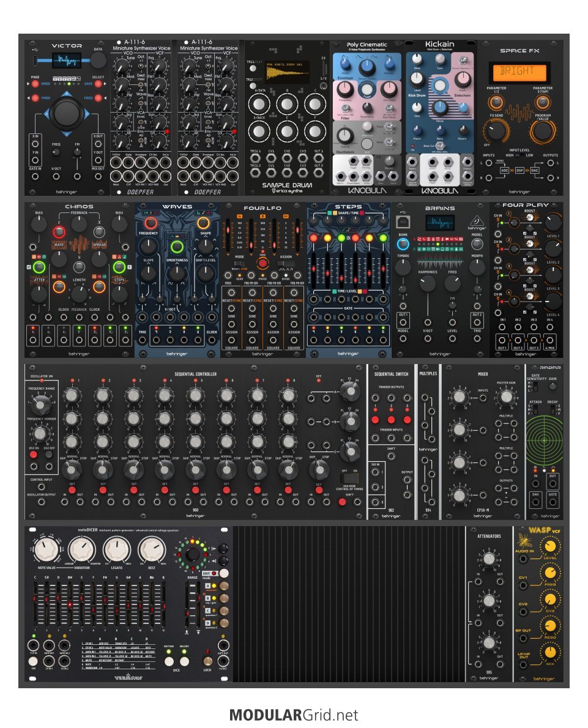Click the FX SEND knob on Space FX
The height and width of the screenshot is (728, 588).
[x=496, y=130]
